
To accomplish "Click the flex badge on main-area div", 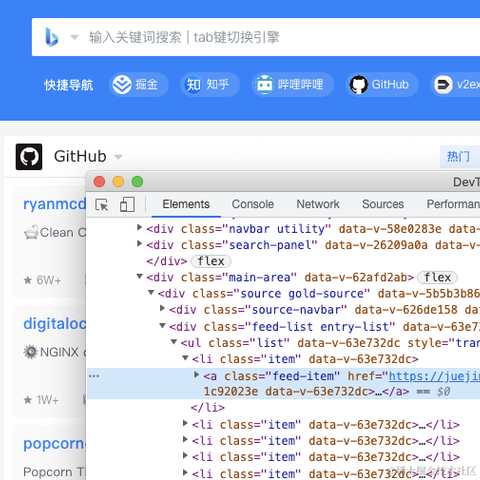I will pyautogui.click(x=437, y=277).
